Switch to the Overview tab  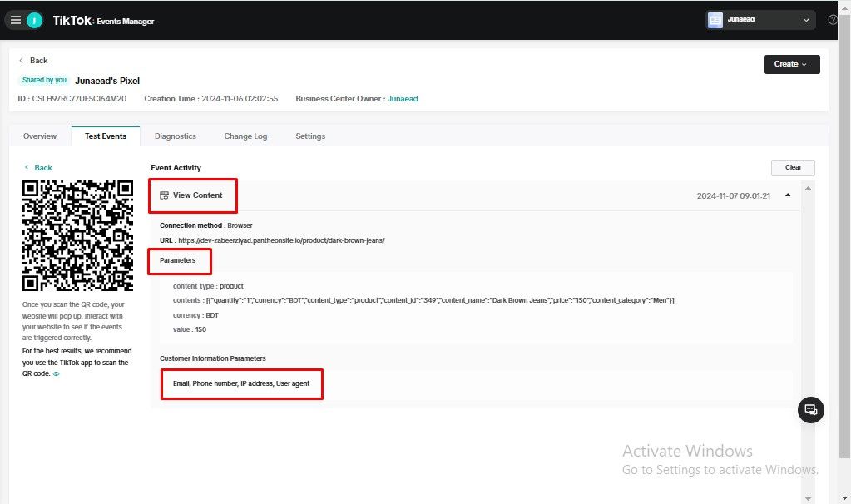point(40,136)
